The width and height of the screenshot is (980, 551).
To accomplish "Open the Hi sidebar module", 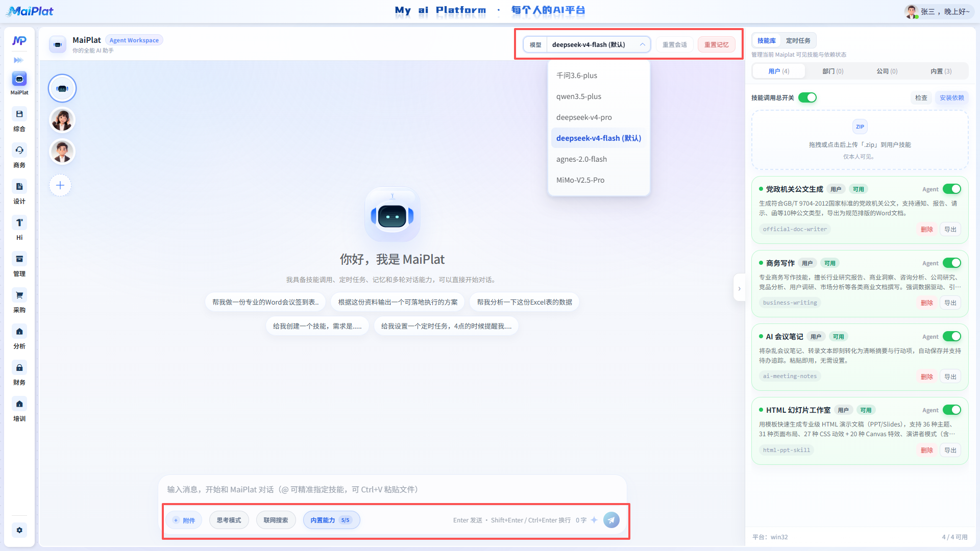I will click(19, 229).
